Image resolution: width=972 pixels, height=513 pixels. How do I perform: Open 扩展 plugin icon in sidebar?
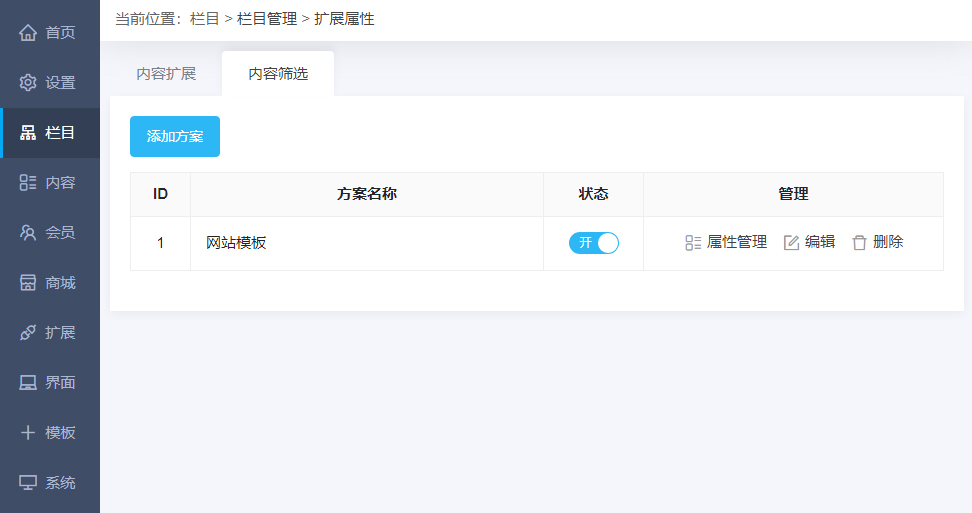click(x=28, y=333)
